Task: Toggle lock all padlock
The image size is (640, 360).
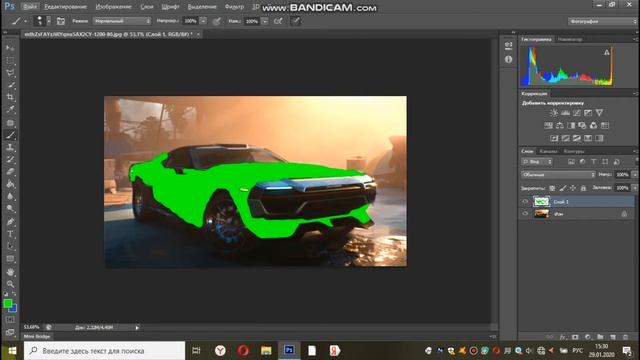Action: tap(583, 188)
